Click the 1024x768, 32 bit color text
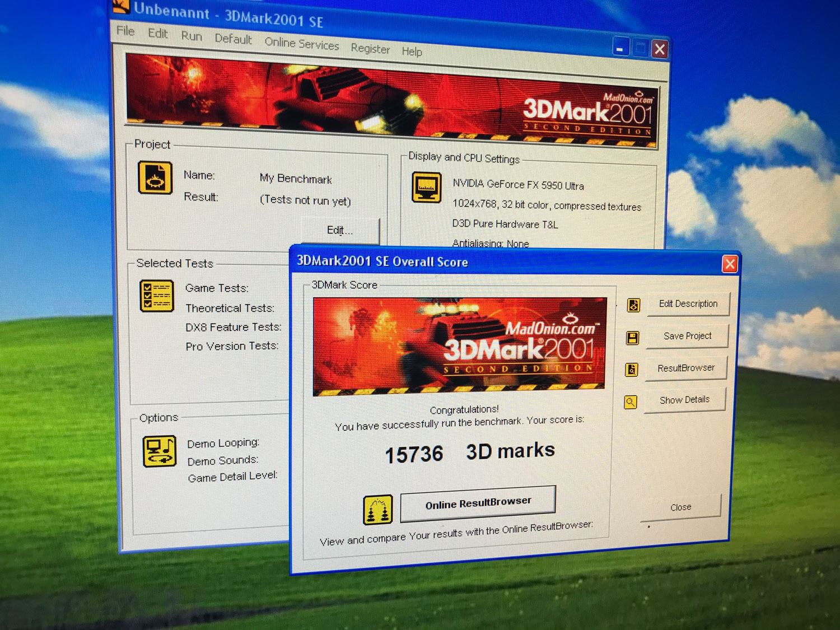Screen dimensions: 840x630 [547, 206]
